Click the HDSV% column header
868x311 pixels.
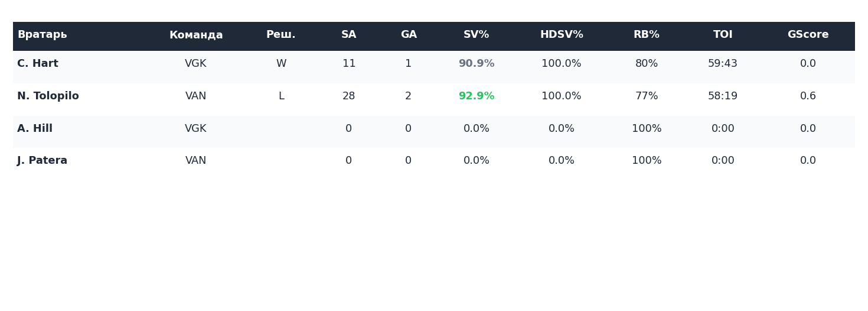coord(561,35)
